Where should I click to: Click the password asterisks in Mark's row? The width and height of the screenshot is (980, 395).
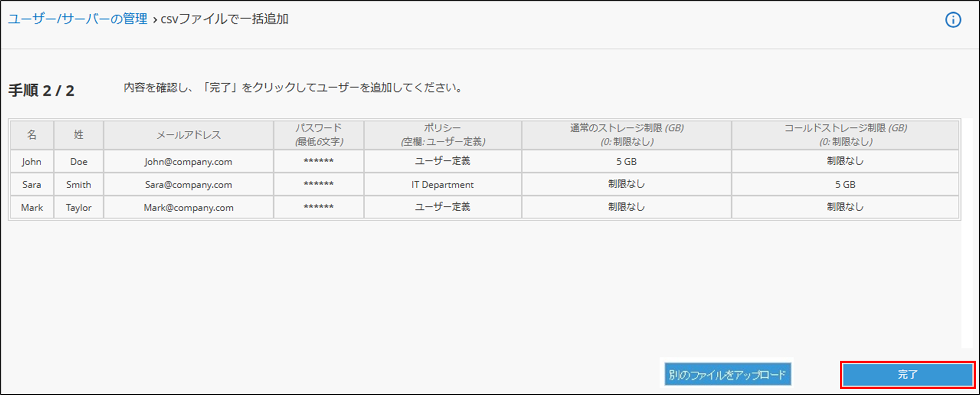coord(319,207)
